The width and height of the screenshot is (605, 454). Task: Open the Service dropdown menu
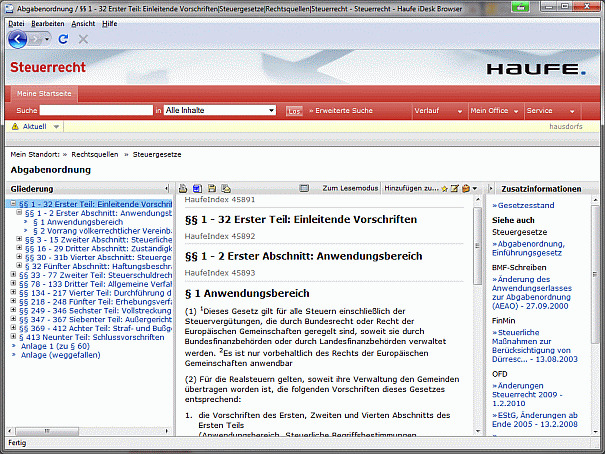[x=551, y=111]
